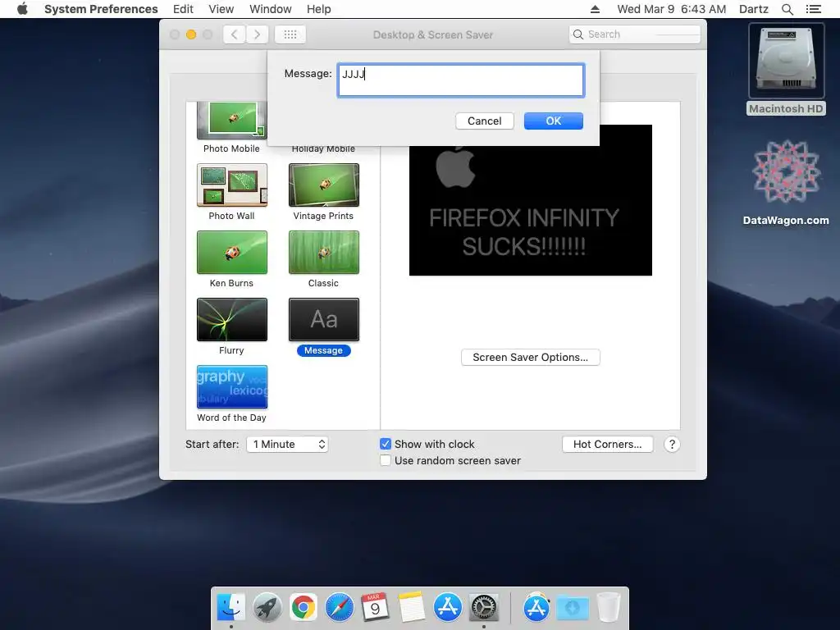840x630 pixels.
Task: Click the date and time in menu bar
Action: point(671,9)
